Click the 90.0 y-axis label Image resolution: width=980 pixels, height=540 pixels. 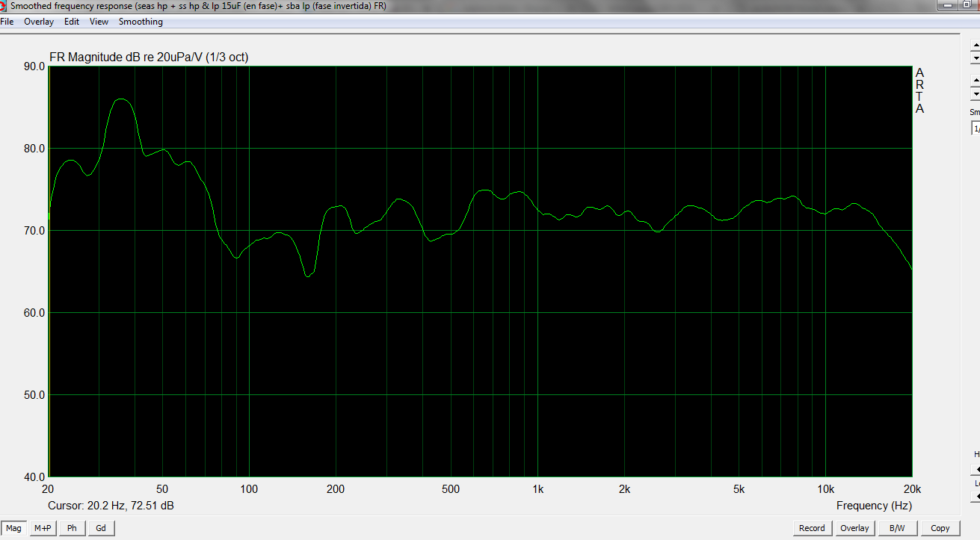(34, 66)
